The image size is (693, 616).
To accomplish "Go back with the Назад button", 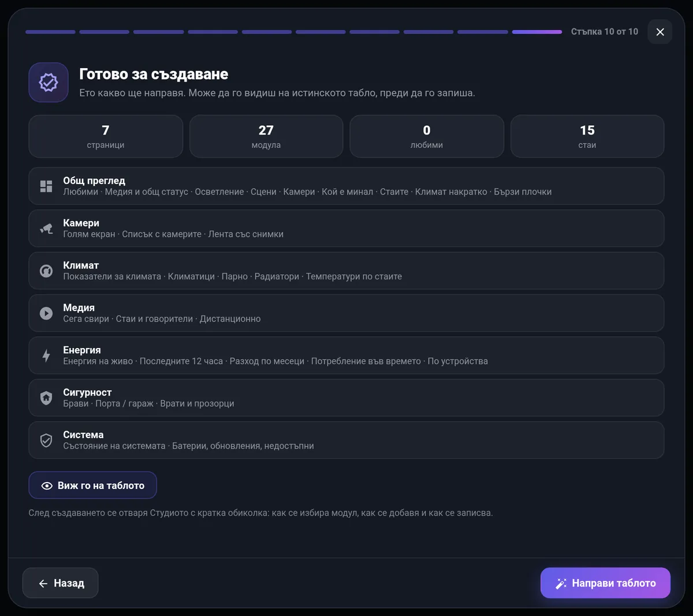I will coord(60,583).
